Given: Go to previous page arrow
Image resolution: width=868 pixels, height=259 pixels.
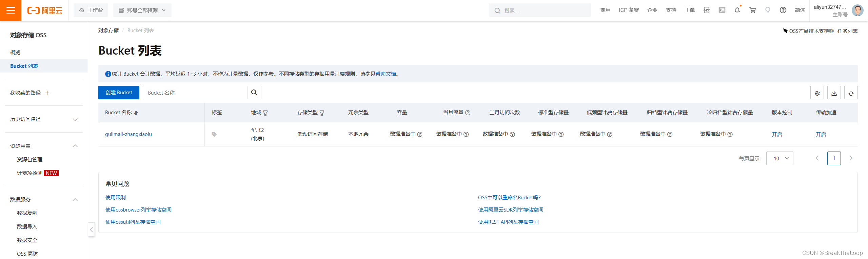Looking at the screenshot, I should (x=817, y=158).
